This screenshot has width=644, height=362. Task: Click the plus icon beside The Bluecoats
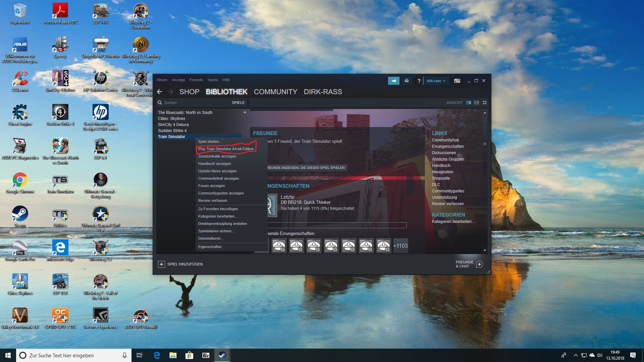[245, 112]
